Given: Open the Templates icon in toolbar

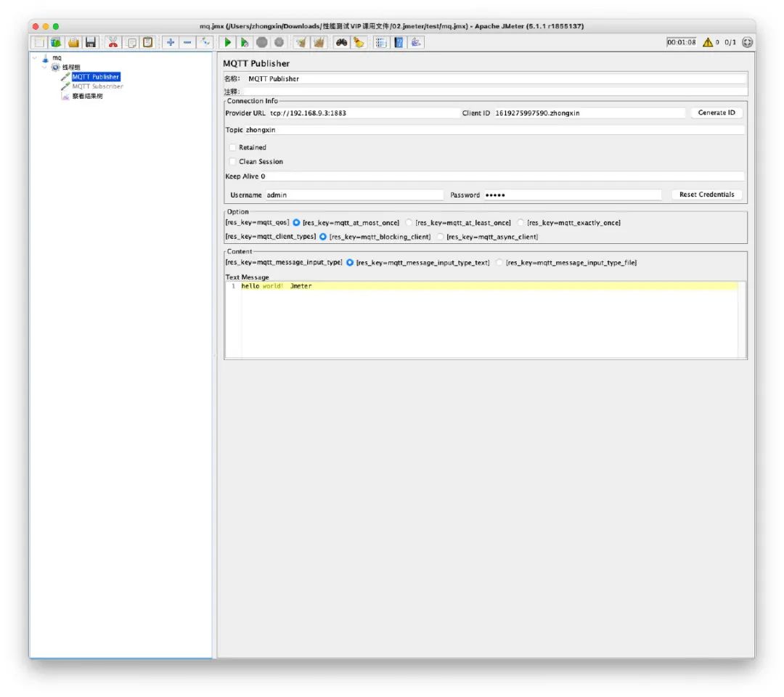Looking at the screenshot, I should pyautogui.click(x=56, y=43).
